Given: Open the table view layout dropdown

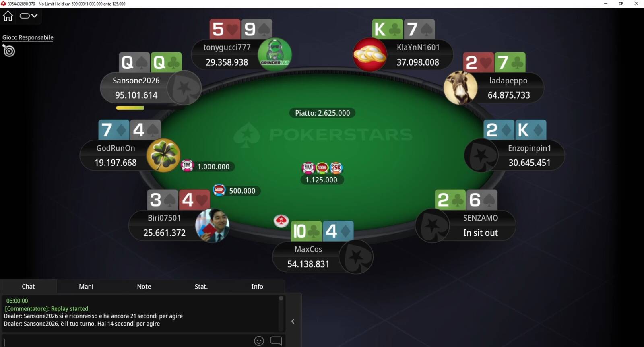Looking at the screenshot, I should pos(29,16).
